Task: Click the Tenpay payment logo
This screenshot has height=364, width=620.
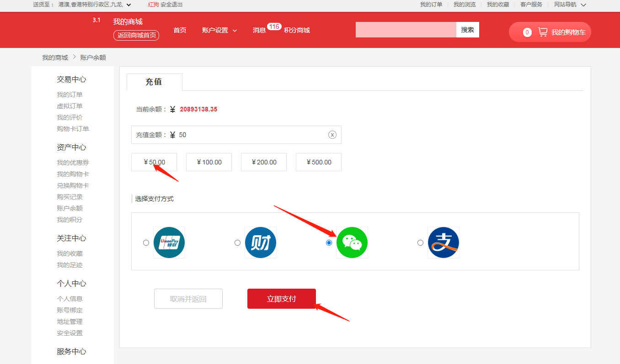Action: point(261,243)
